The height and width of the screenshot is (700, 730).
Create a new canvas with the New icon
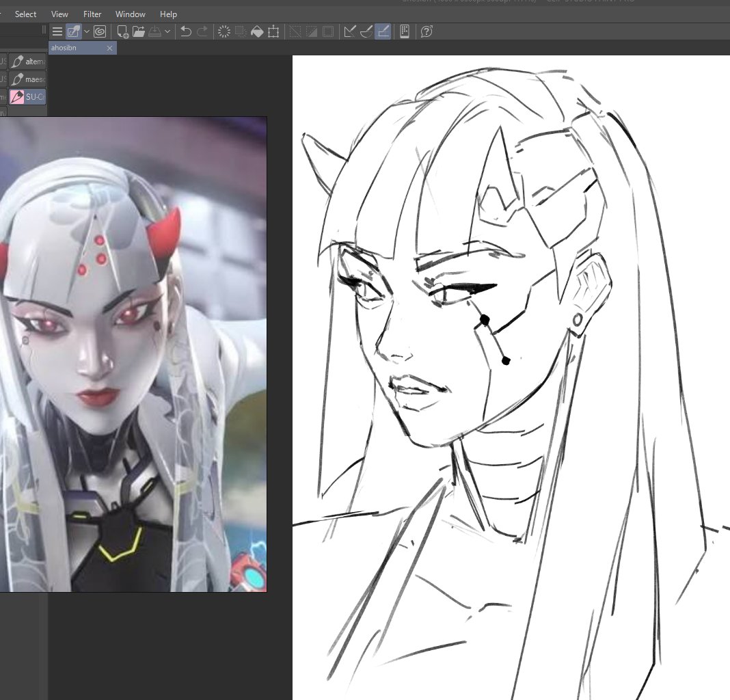(123, 31)
